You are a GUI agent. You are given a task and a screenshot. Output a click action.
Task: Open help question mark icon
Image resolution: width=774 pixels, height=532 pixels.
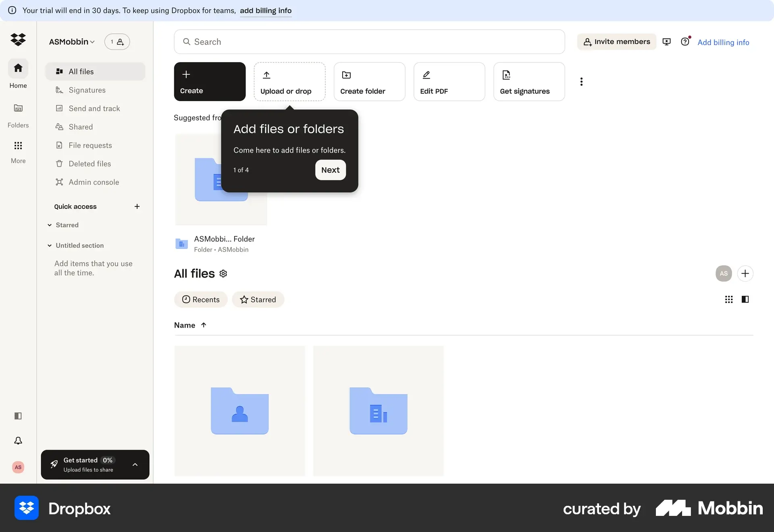[685, 42]
